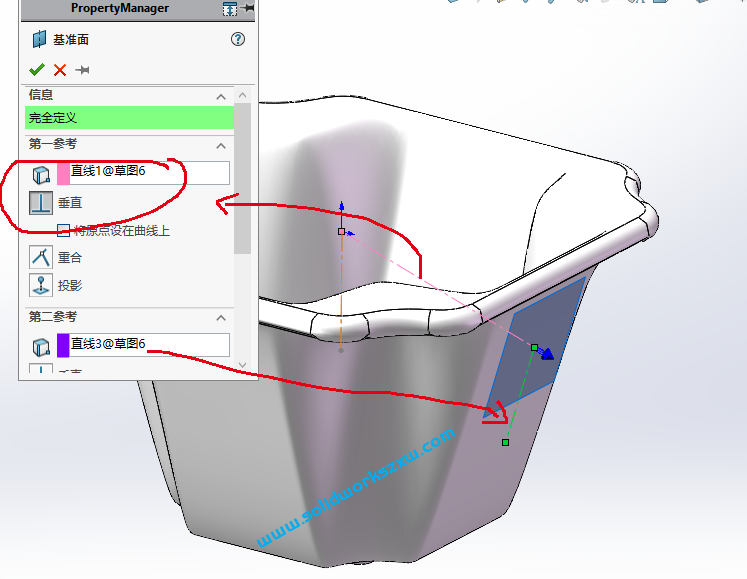The height and width of the screenshot is (579, 747).
Task: Confirm the plane with green checkmark
Action: click(37, 69)
